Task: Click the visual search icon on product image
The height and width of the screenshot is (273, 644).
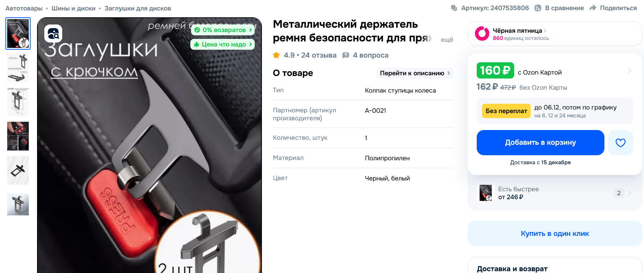Action: point(53,33)
